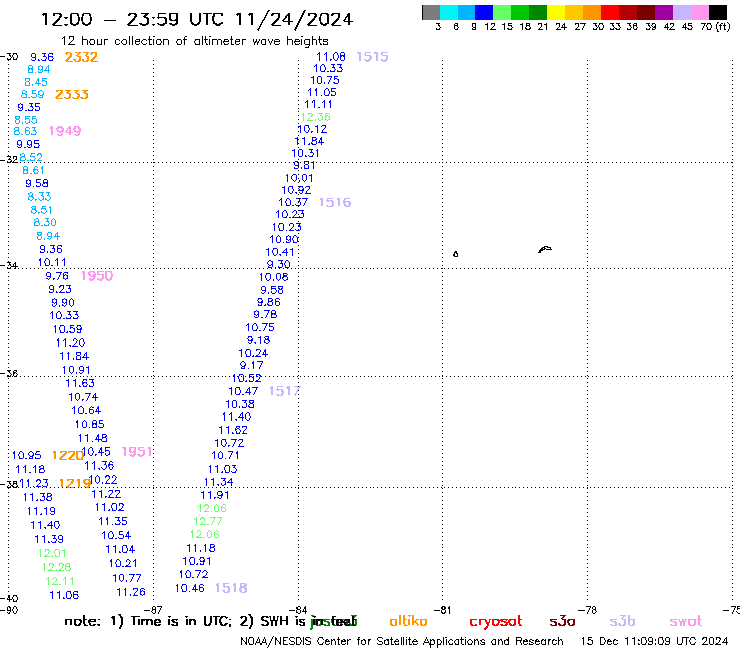The width and height of the screenshot is (740, 650).
Task: Select the swot time stamp 1950
Action: [97, 276]
